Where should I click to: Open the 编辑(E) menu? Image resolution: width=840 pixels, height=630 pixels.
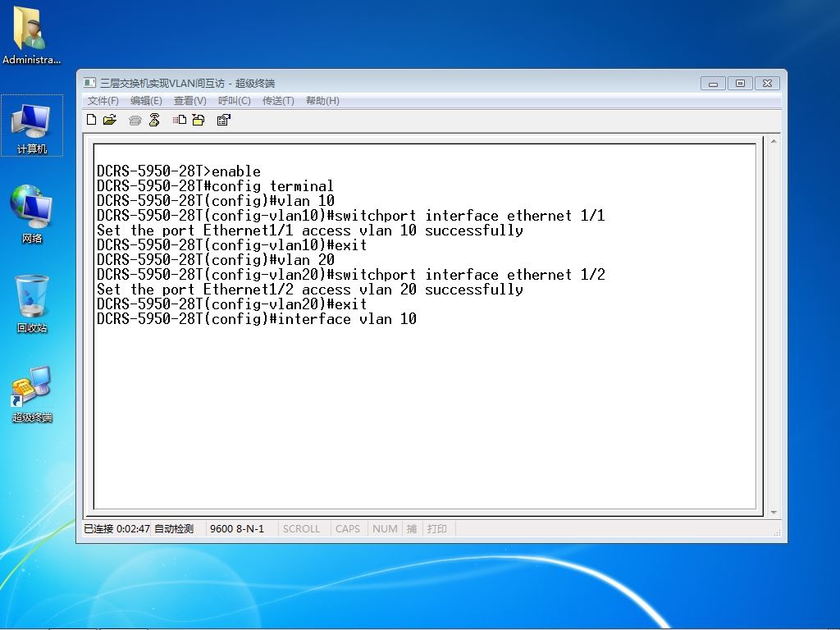[146, 101]
